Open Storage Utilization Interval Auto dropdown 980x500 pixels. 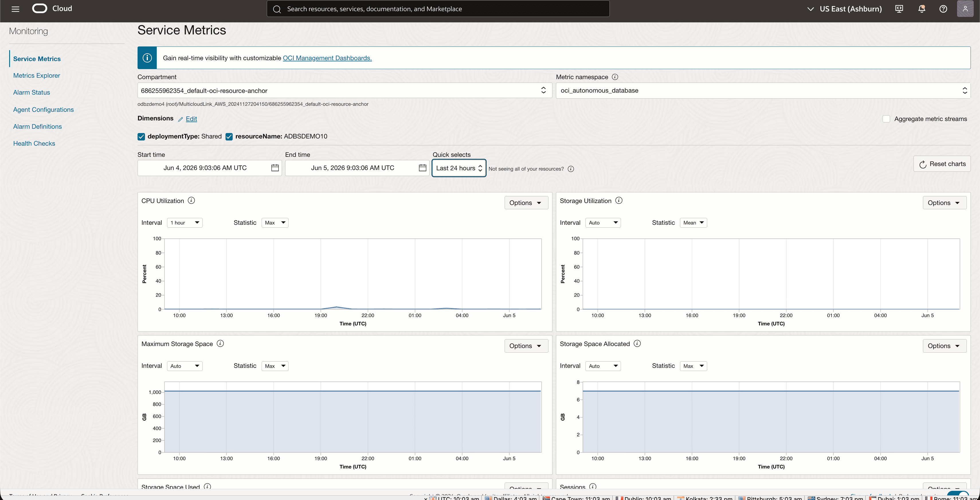603,222
